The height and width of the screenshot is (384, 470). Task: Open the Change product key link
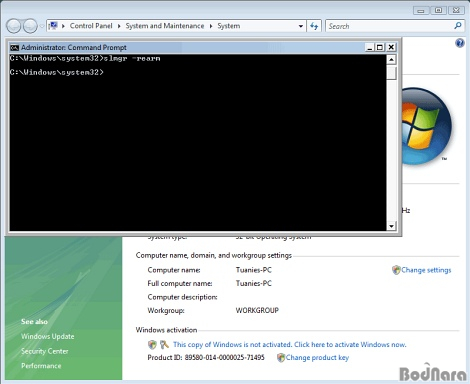point(317,357)
